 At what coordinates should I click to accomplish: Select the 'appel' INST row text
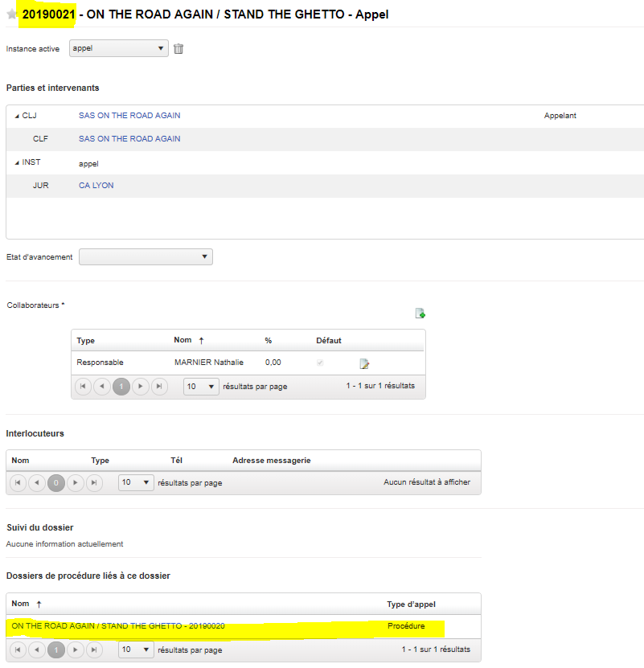[88, 164]
